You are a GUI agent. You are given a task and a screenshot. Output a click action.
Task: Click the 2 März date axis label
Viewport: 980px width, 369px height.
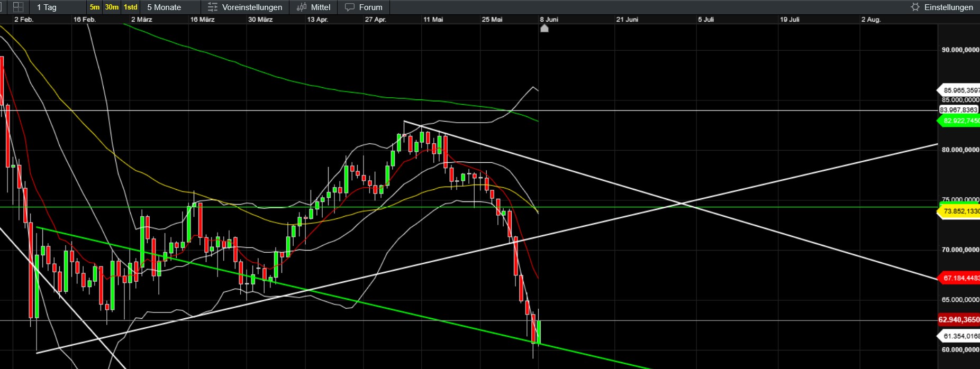click(141, 20)
